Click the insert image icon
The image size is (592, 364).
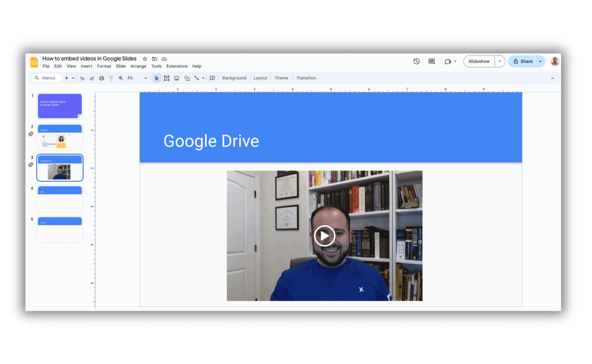coord(177,78)
